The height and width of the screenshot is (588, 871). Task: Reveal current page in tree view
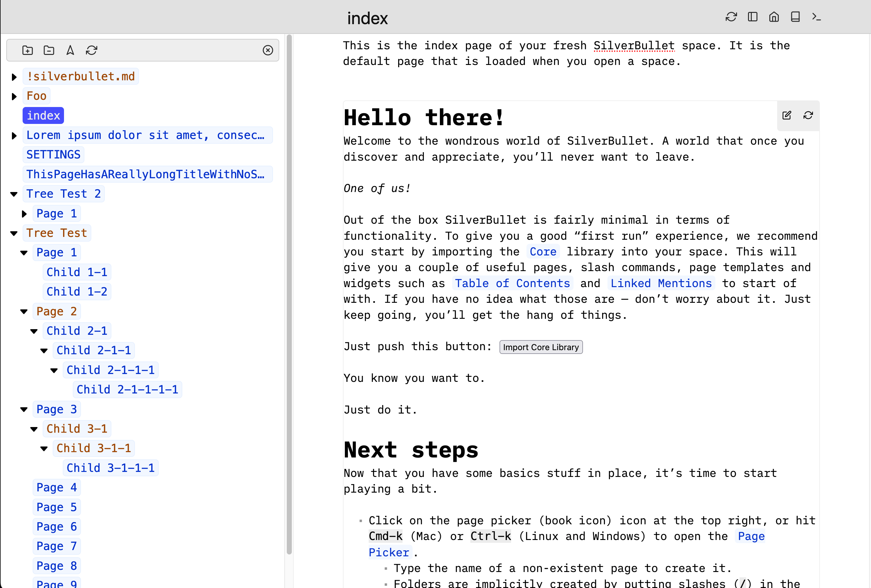[x=70, y=50]
